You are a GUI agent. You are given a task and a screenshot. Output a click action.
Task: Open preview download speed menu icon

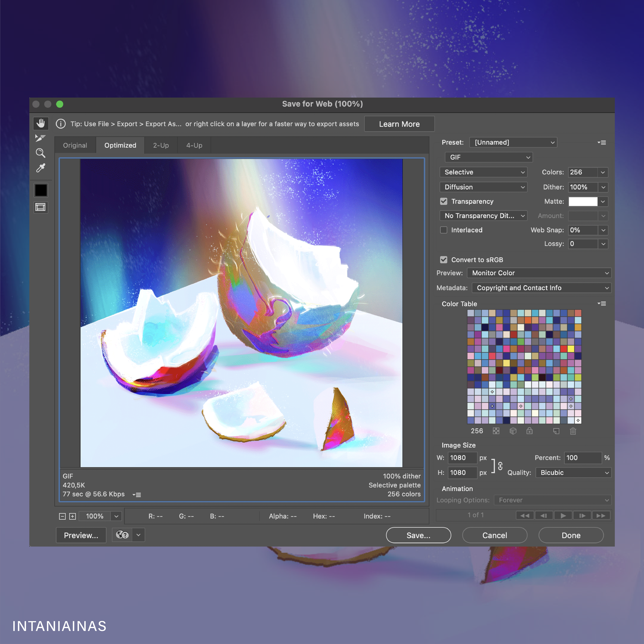[x=137, y=495]
